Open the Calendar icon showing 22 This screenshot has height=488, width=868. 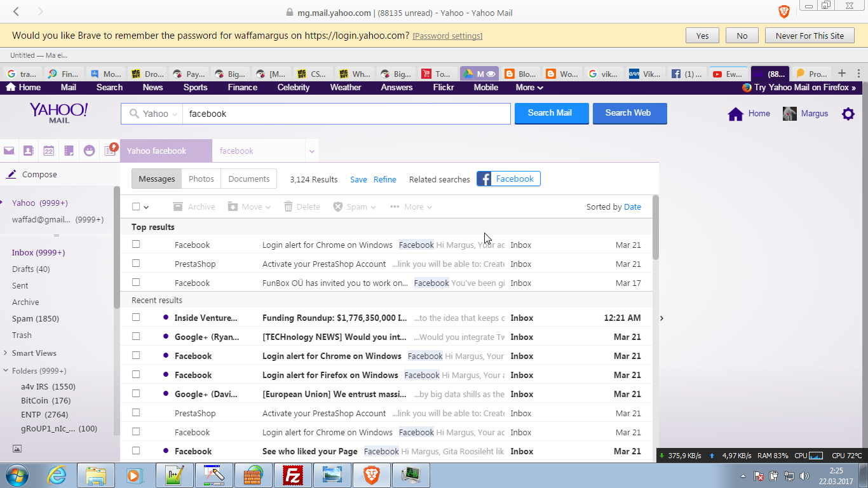[x=49, y=151]
